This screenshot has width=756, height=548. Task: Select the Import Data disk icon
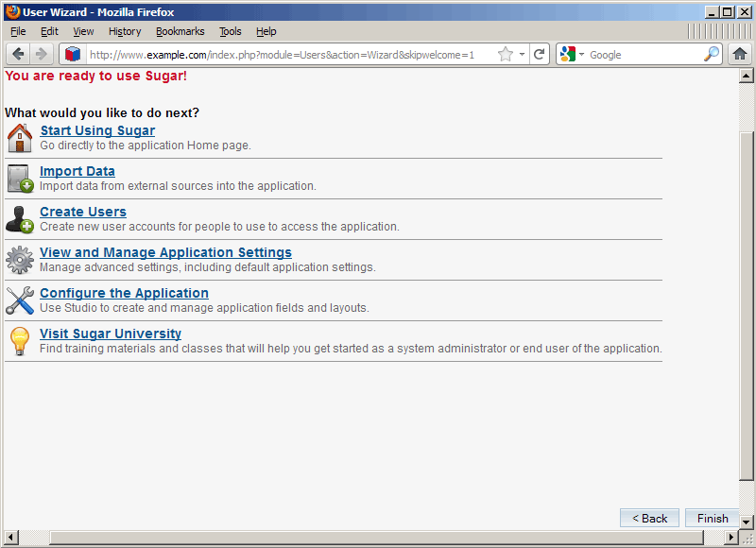[x=20, y=179]
